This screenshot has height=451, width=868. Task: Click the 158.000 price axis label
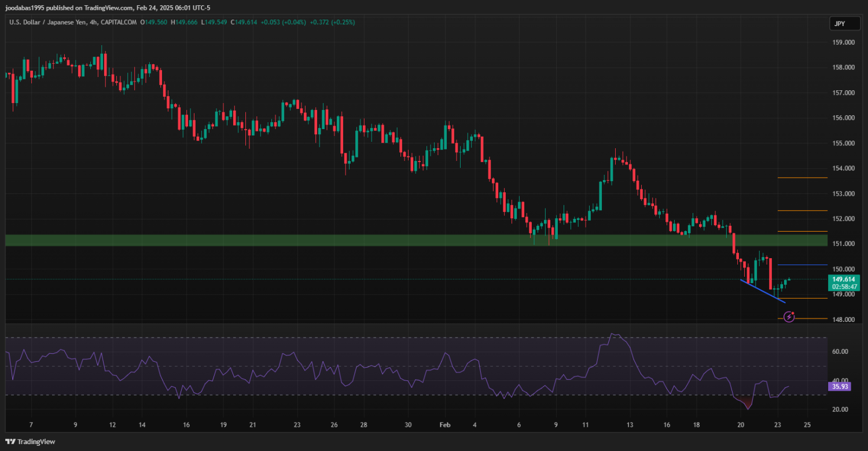point(844,67)
